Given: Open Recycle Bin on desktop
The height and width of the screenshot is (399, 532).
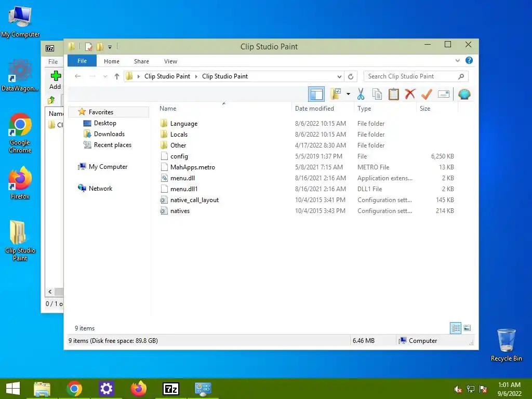Looking at the screenshot, I should (506, 345).
